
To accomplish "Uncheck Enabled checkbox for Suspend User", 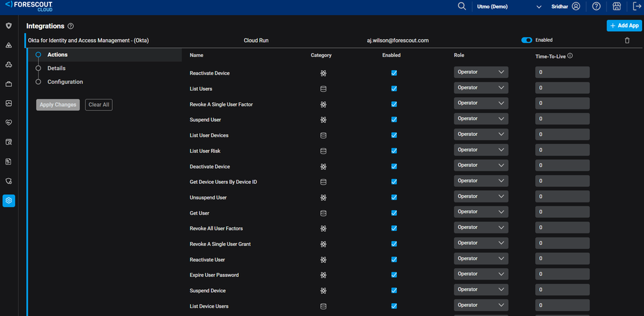I will point(394,120).
